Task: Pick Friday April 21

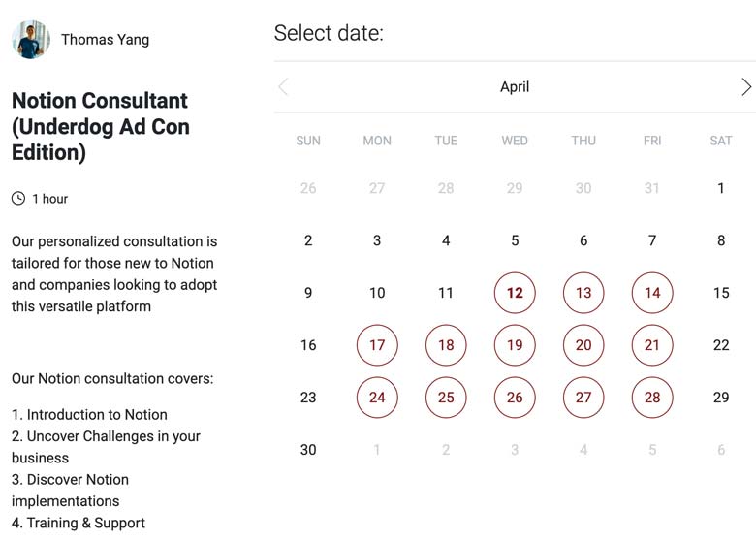Action: click(x=652, y=345)
